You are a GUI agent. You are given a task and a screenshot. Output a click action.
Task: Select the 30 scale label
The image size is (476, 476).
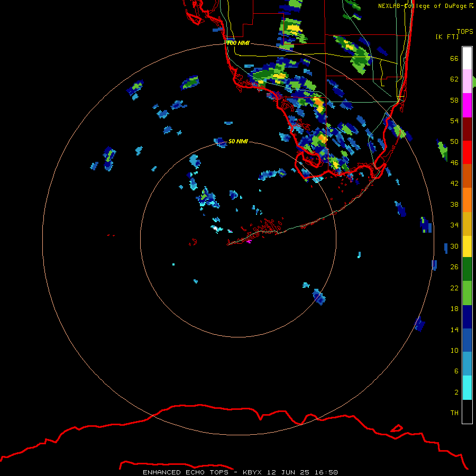point(454,246)
